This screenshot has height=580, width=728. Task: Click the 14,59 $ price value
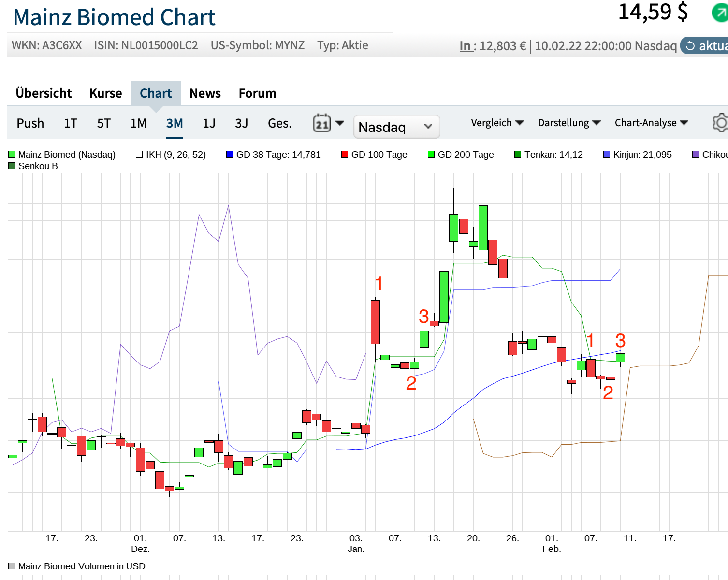(653, 12)
